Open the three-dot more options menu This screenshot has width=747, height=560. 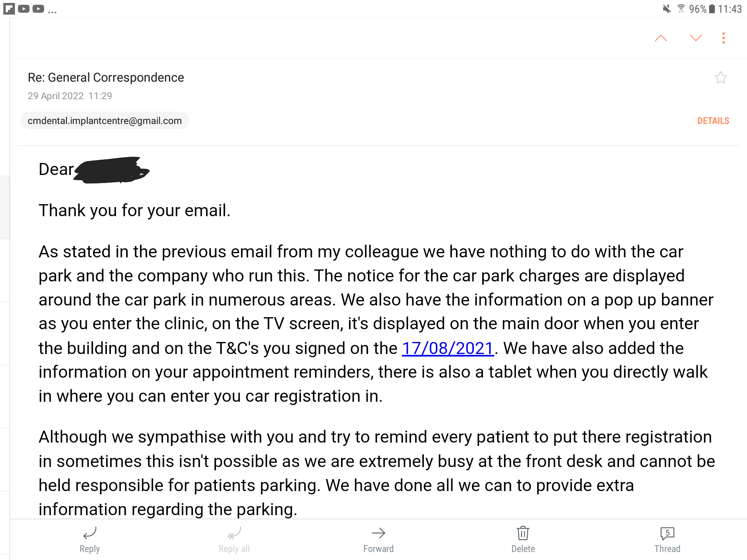click(x=724, y=38)
